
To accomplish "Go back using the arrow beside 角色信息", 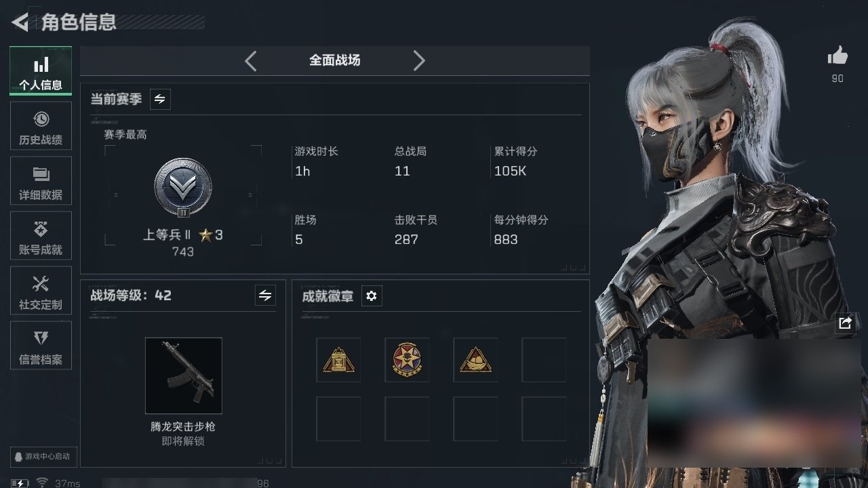I will [20, 22].
